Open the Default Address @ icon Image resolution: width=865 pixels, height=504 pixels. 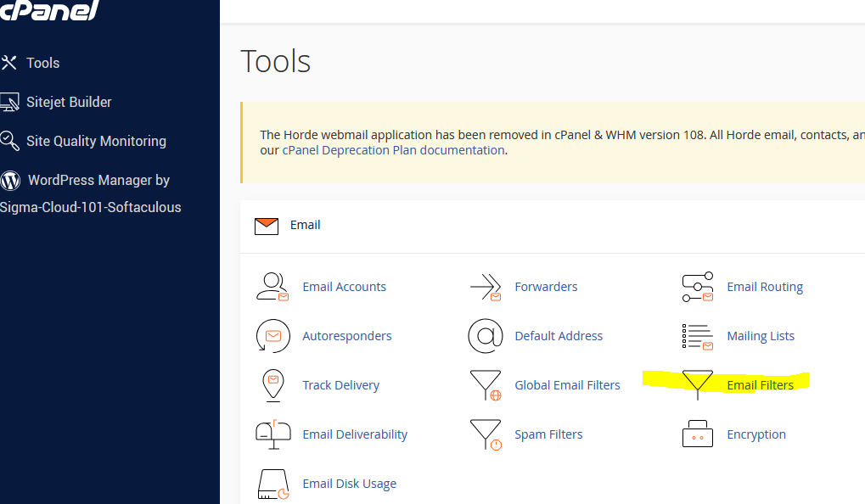(x=485, y=336)
